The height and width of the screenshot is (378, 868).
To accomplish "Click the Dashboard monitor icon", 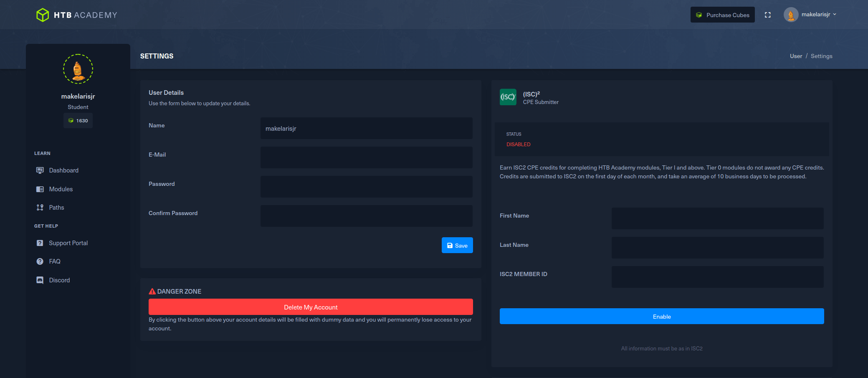I will point(40,170).
